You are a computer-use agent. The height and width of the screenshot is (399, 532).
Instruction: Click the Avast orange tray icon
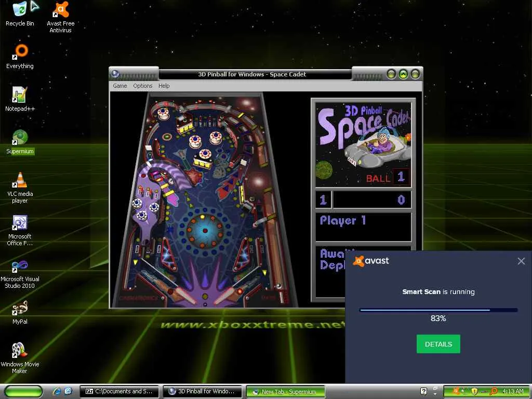pyautogui.click(x=456, y=391)
